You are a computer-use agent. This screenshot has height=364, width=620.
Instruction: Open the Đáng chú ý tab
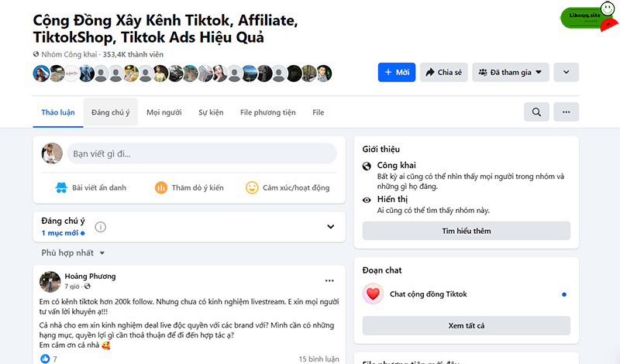[x=111, y=112]
